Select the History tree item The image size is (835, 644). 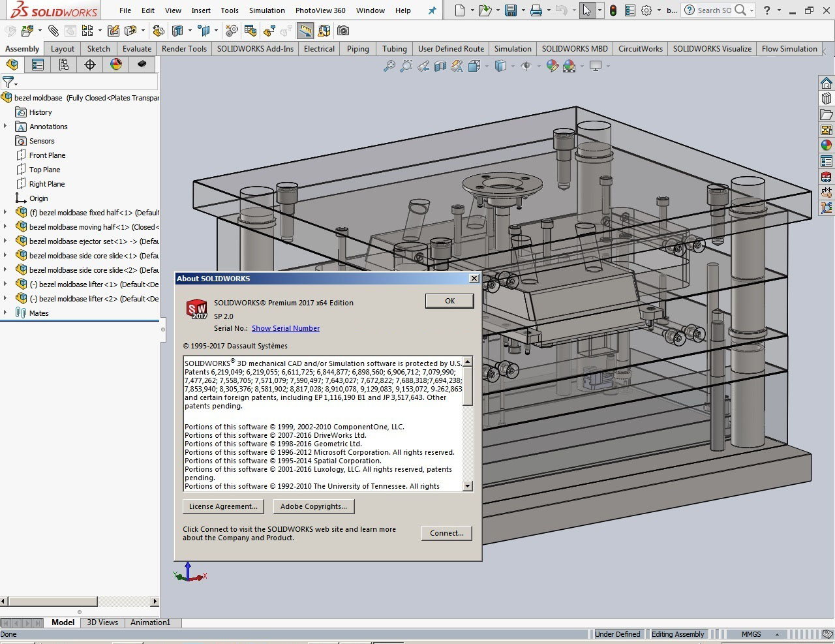(x=40, y=112)
